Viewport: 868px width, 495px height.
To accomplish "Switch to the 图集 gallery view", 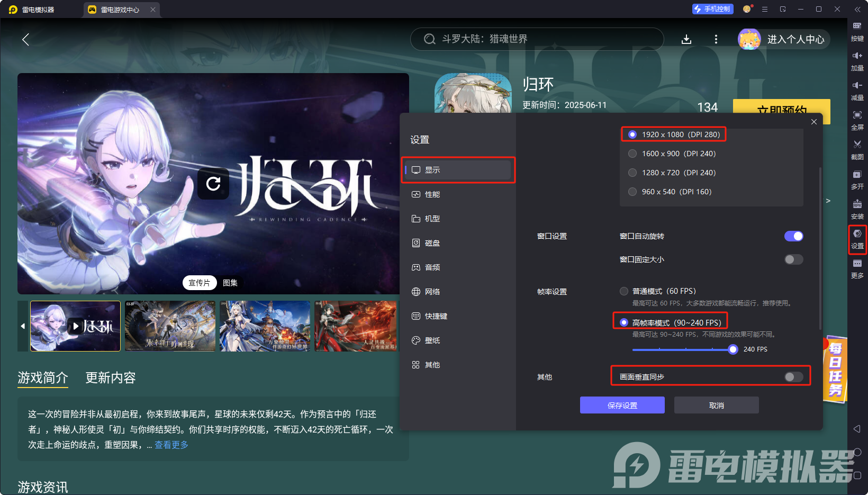I will (x=230, y=283).
